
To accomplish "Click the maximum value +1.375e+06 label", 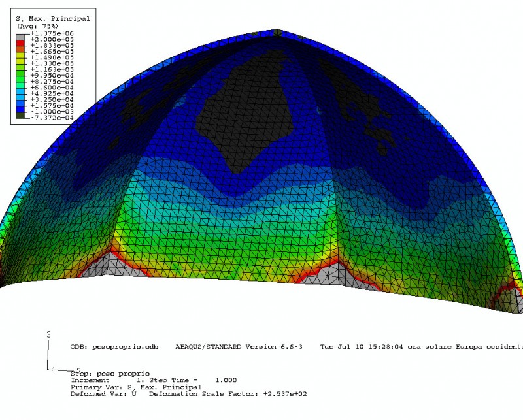I will point(52,33).
